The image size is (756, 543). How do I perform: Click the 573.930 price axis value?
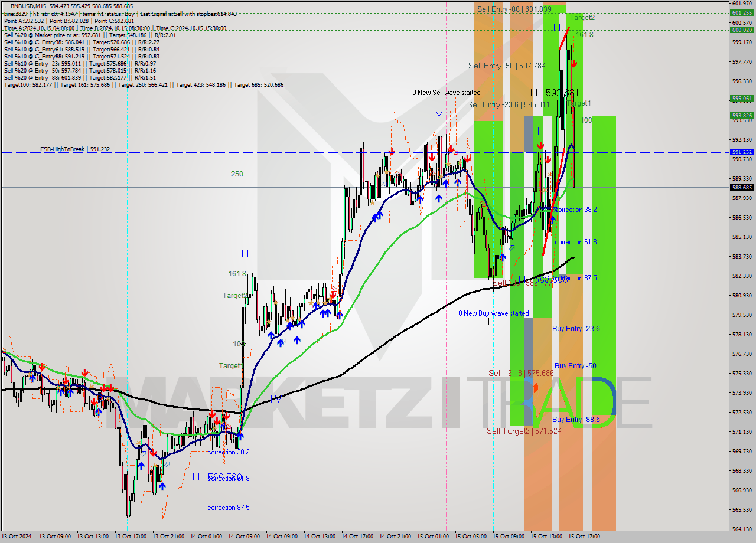[742, 392]
